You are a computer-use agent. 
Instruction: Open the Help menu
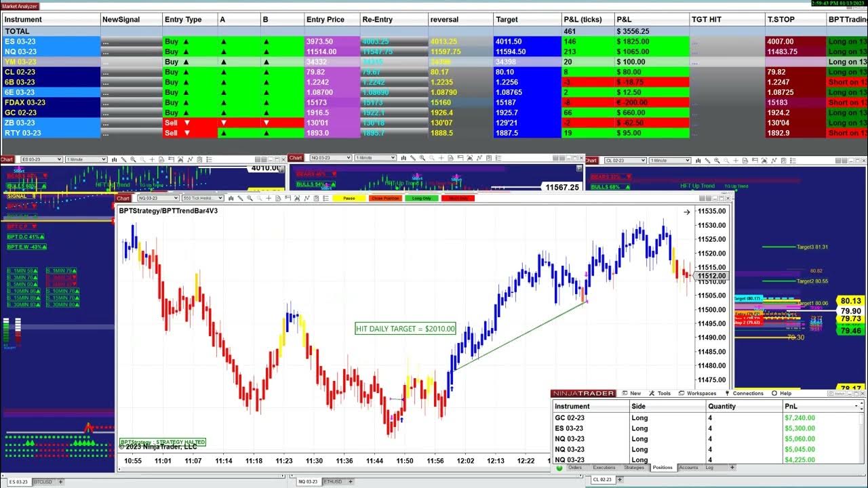point(781,393)
